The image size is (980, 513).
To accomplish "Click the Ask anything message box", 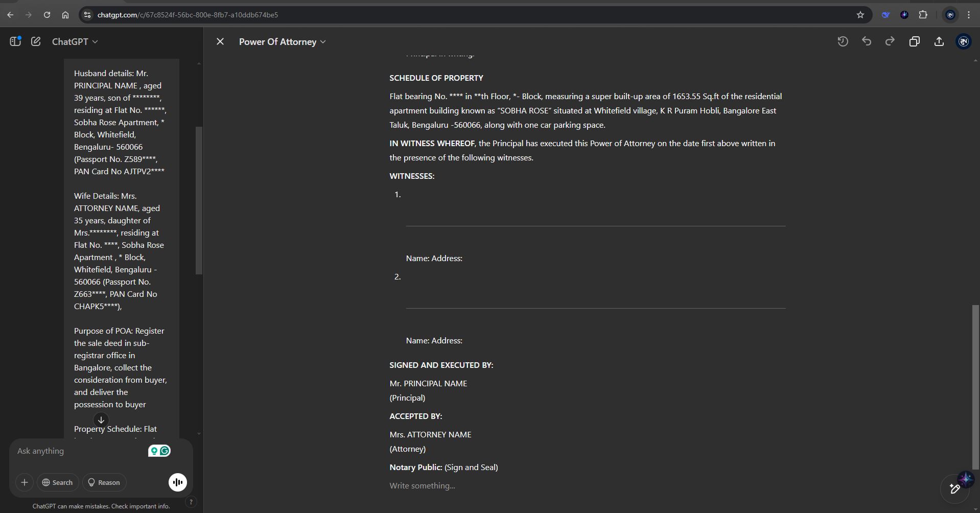I will tap(77, 451).
